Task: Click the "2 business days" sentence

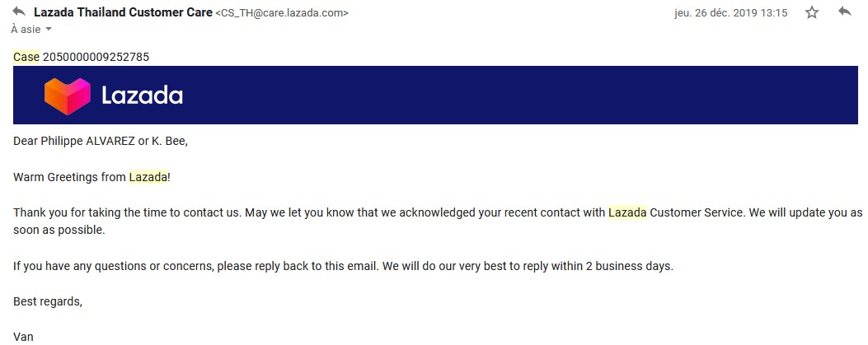Action: point(343,266)
